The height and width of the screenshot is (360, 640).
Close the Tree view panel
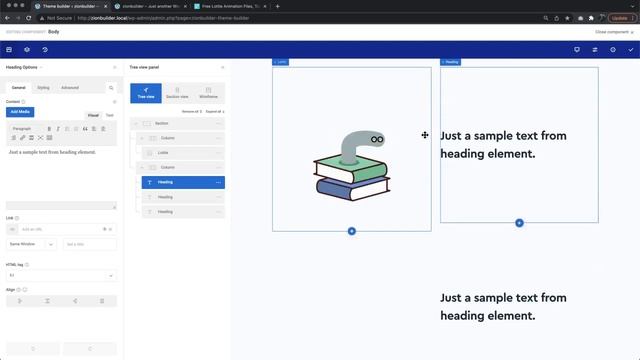point(222,67)
